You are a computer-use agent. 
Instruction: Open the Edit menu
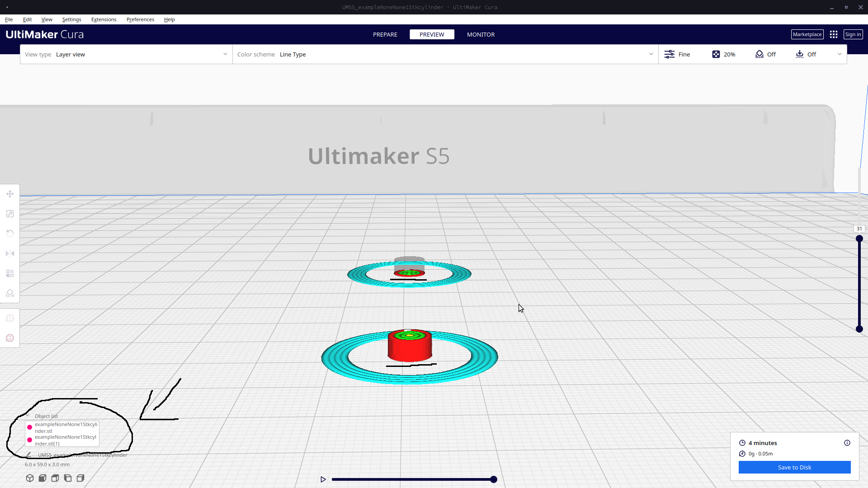[27, 19]
